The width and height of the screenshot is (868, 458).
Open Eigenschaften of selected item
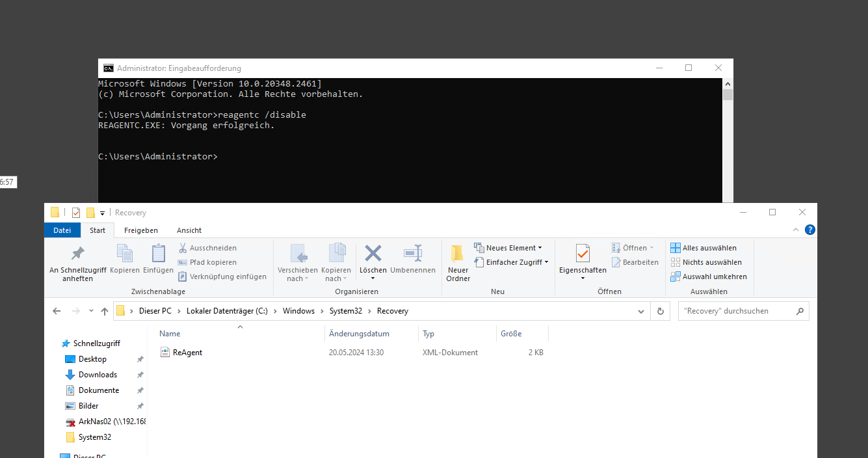coord(583,258)
